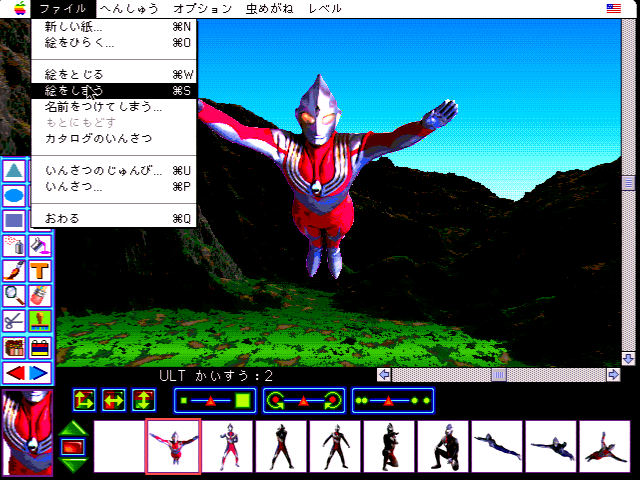Click the ULT かいすう：2 status text

coord(216,376)
